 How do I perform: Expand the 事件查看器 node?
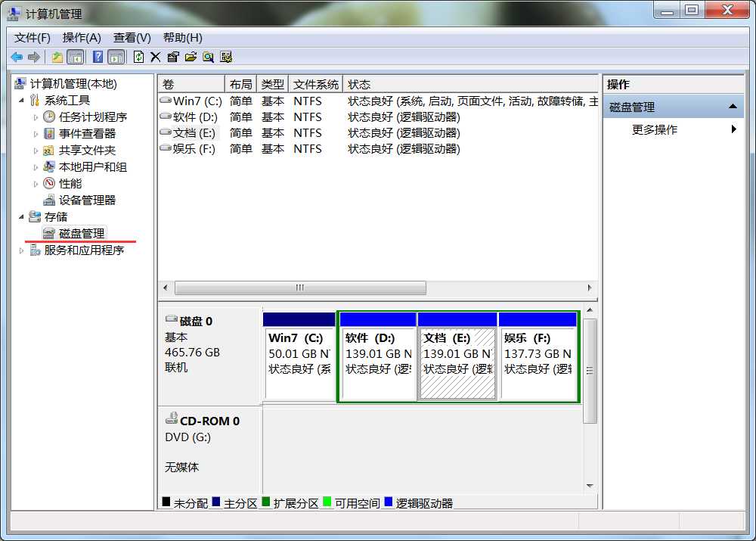point(36,134)
